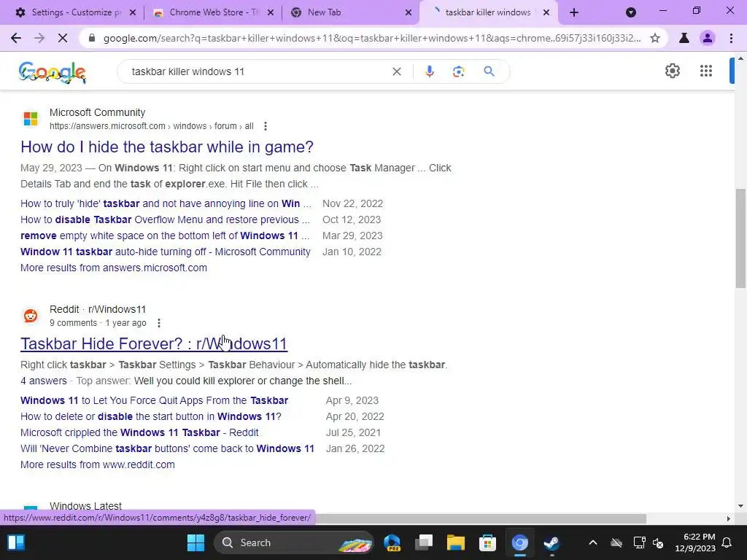Open the tab search dropdown button

pos(631,12)
